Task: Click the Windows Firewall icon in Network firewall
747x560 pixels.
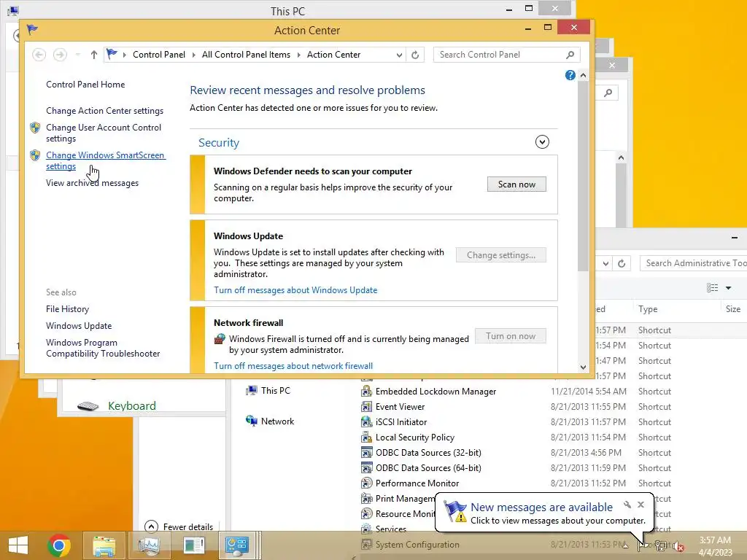Action: [x=220, y=338]
